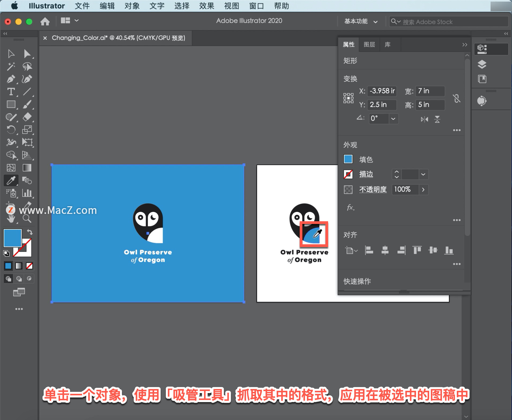Open the 描边 stroke options link

tap(366, 174)
